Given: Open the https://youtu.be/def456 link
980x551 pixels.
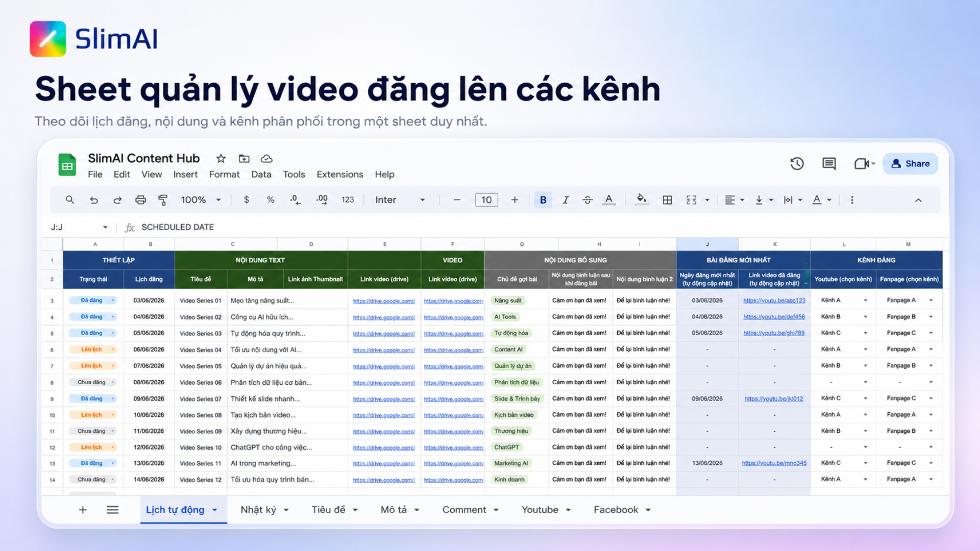Looking at the screenshot, I should point(774,317).
